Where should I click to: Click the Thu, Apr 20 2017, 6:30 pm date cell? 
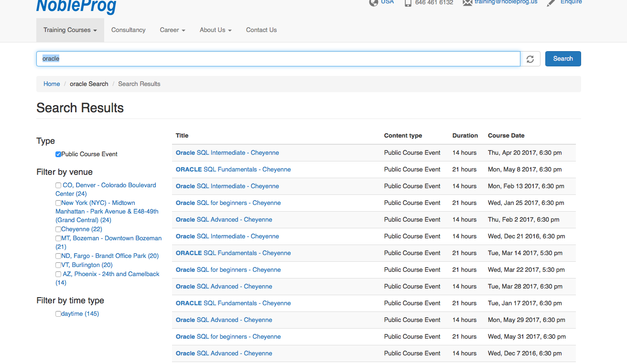525,153
